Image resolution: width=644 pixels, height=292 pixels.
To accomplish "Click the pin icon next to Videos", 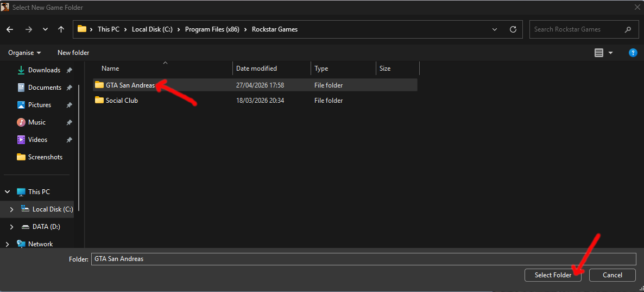I will (70, 140).
